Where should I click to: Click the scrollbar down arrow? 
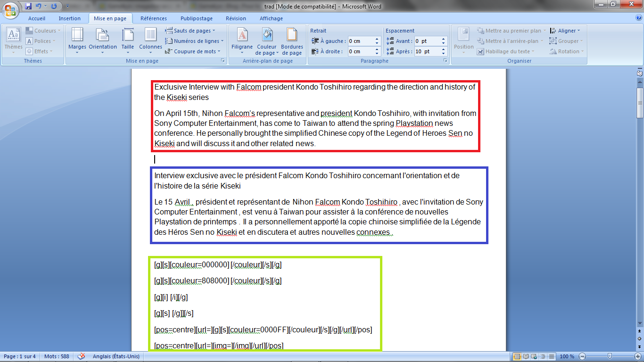tap(640, 324)
